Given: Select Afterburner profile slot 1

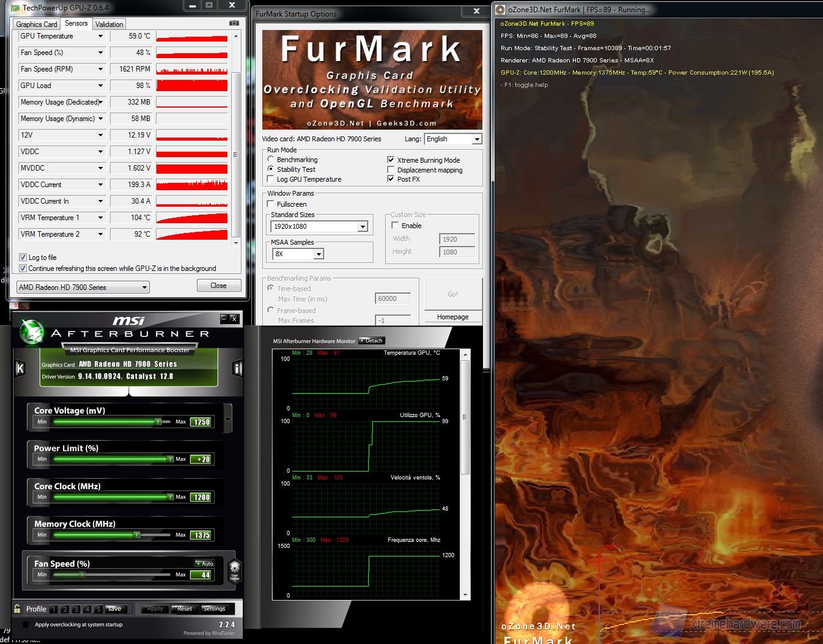Looking at the screenshot, I should point(54,609).
